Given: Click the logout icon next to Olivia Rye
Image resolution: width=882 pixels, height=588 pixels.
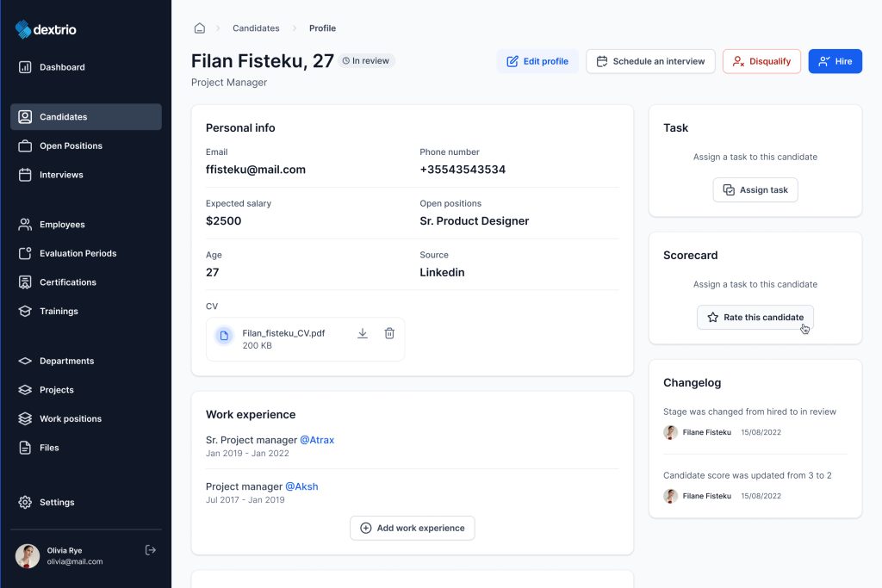Looking at the screenshot, I should point(151,550).
